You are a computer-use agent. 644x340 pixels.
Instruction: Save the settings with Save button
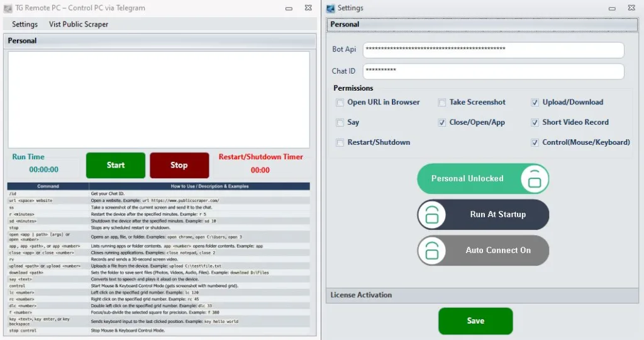pyautogui.click(x=475, y=321)
